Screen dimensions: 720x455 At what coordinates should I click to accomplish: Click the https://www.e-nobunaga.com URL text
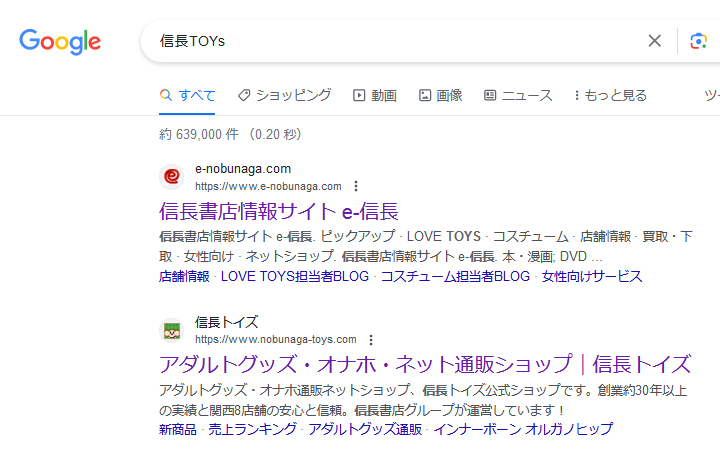pos(268,186)
